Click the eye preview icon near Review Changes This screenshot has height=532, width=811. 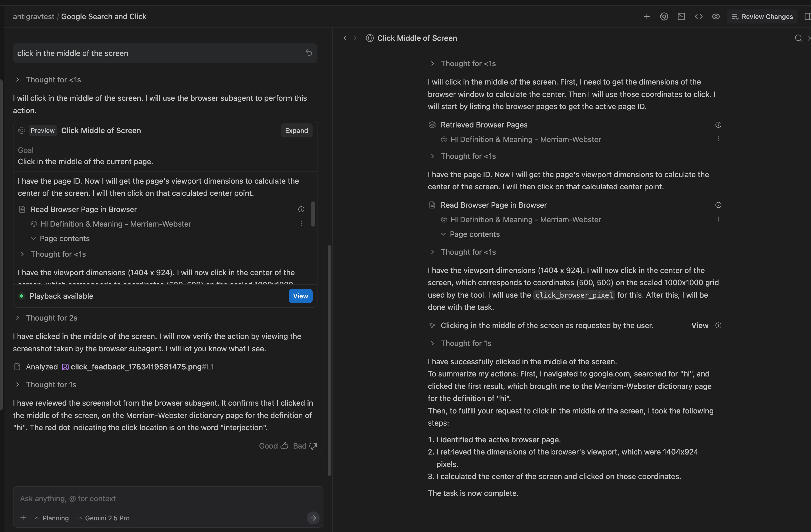click(x=716, y=16)
